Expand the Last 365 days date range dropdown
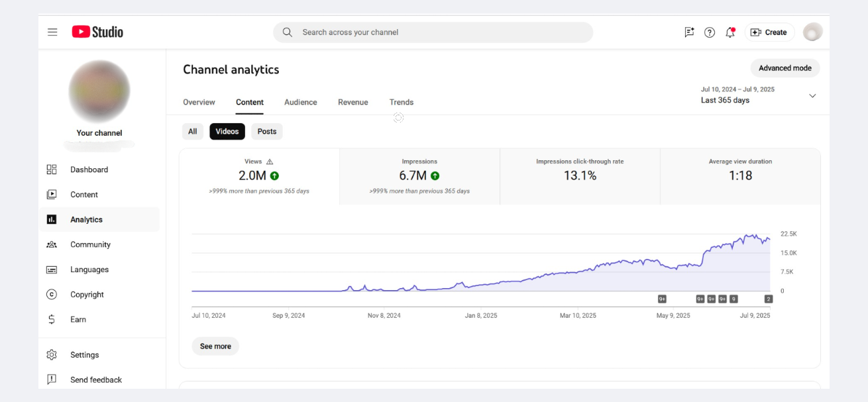 [x=812, y=96]
